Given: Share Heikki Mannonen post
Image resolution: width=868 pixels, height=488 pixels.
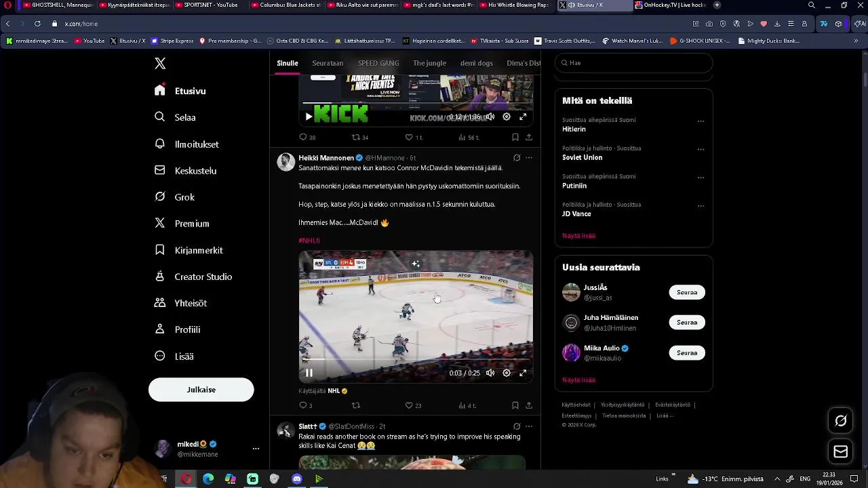Looking at the screenshot, I should (x=529, y=405).
